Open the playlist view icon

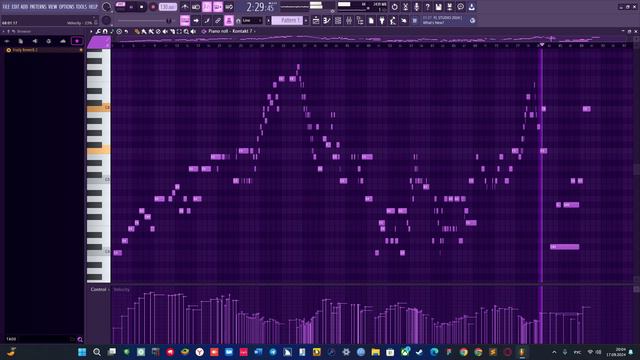click(316, 20)
